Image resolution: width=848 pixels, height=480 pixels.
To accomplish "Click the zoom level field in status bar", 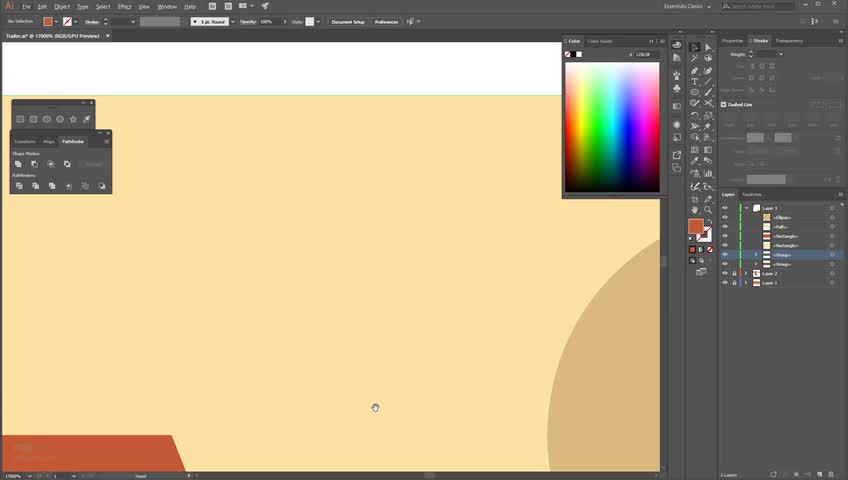I will (14, 476).
